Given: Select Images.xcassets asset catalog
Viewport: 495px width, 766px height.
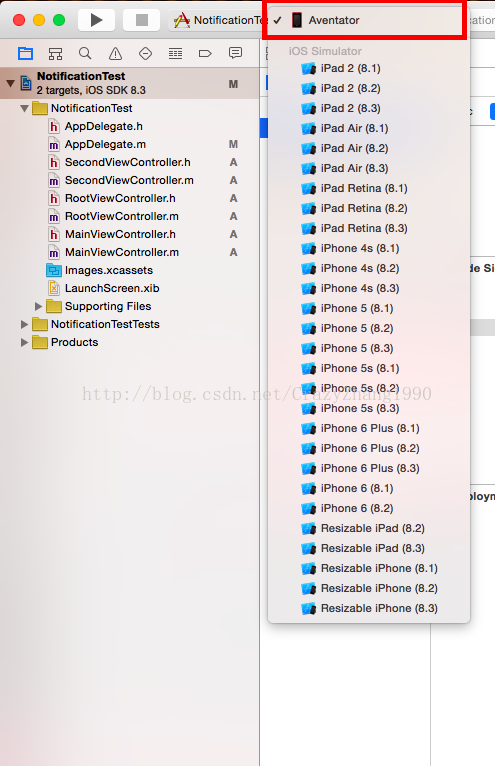Looking at the screenshot, I should 108,271.
